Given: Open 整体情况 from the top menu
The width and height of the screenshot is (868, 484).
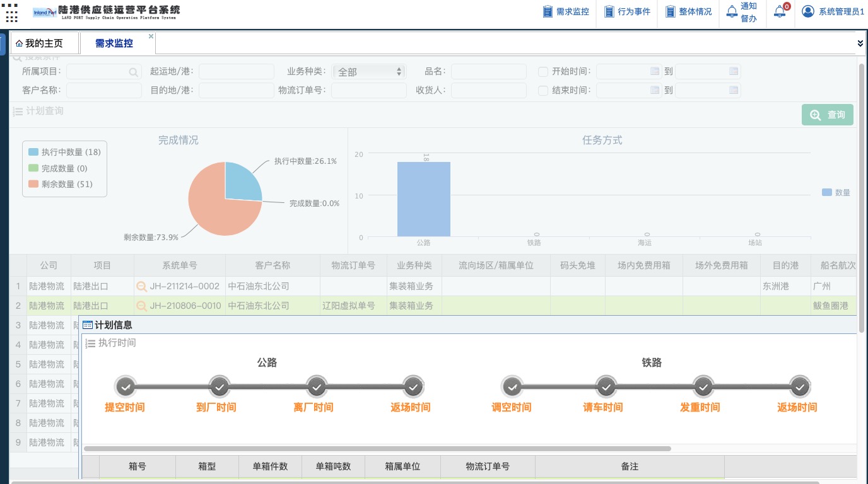Looking at the screenshot, I should (688, 11).
